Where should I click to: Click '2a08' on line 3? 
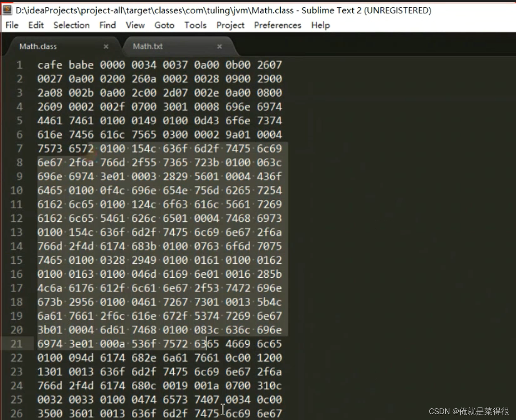coord(50,93)
